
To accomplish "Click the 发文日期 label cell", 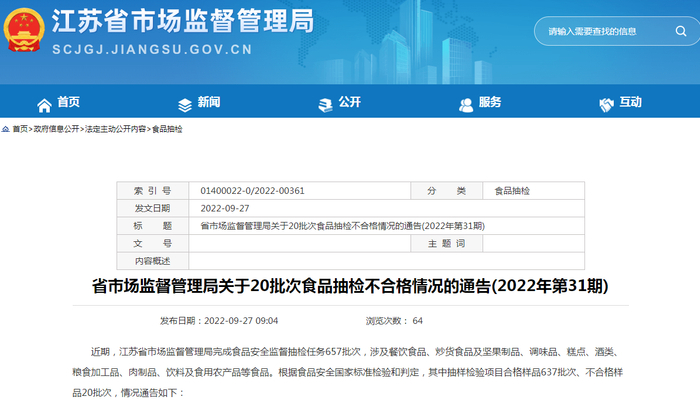I will point(153,208).
